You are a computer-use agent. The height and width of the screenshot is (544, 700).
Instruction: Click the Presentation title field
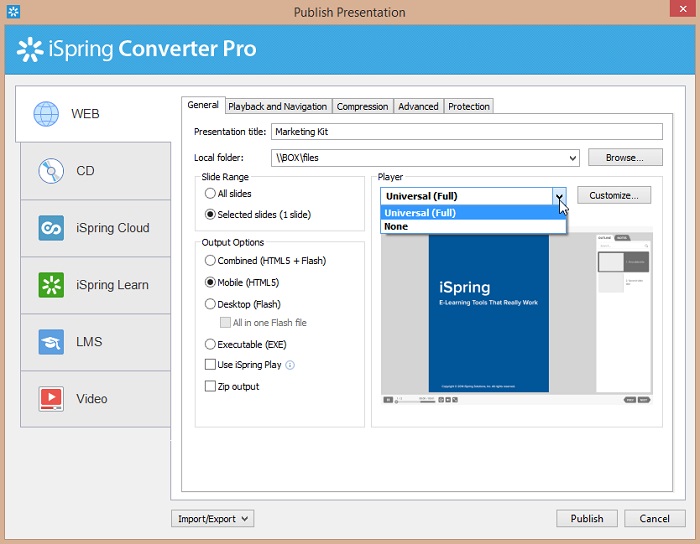pos(467,132)
